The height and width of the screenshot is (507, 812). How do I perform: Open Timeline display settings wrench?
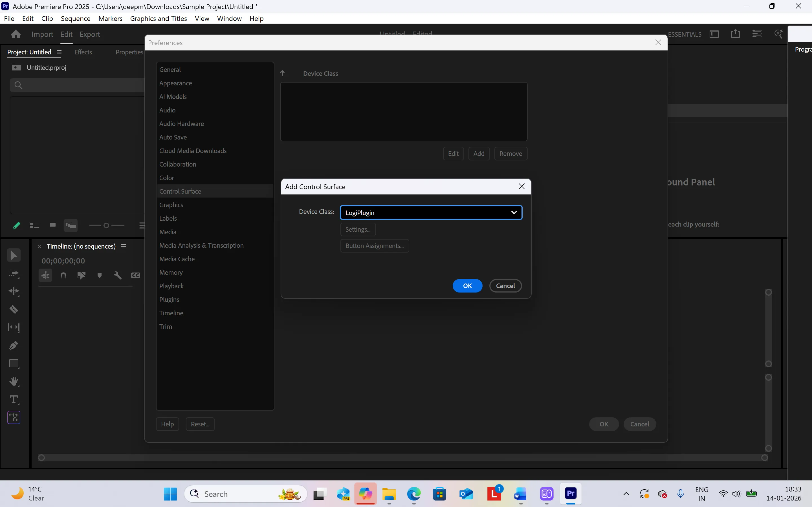tap(117, 275)
